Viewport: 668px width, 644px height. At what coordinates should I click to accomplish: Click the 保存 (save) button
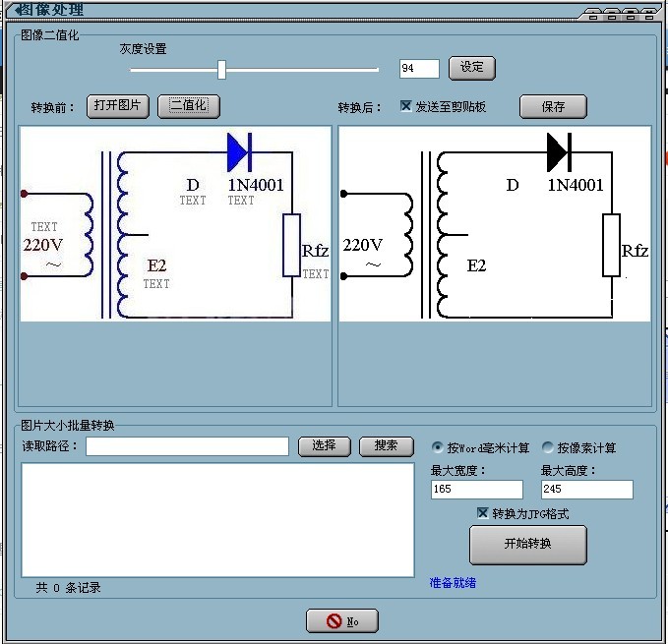tap(553, 107)
